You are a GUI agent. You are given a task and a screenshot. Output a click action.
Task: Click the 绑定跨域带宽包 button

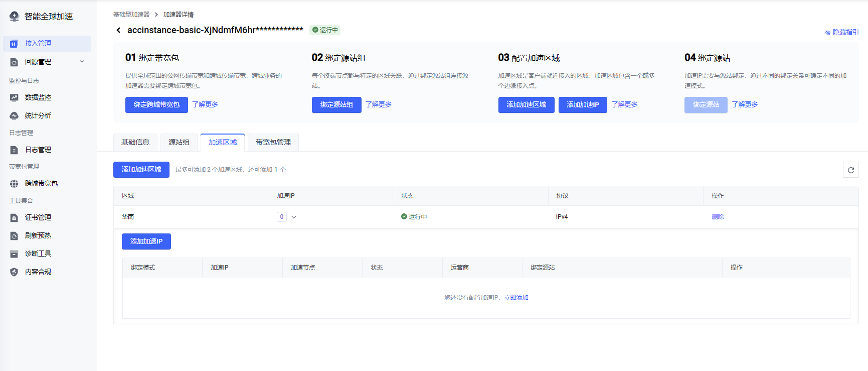[x=156, y=105]
